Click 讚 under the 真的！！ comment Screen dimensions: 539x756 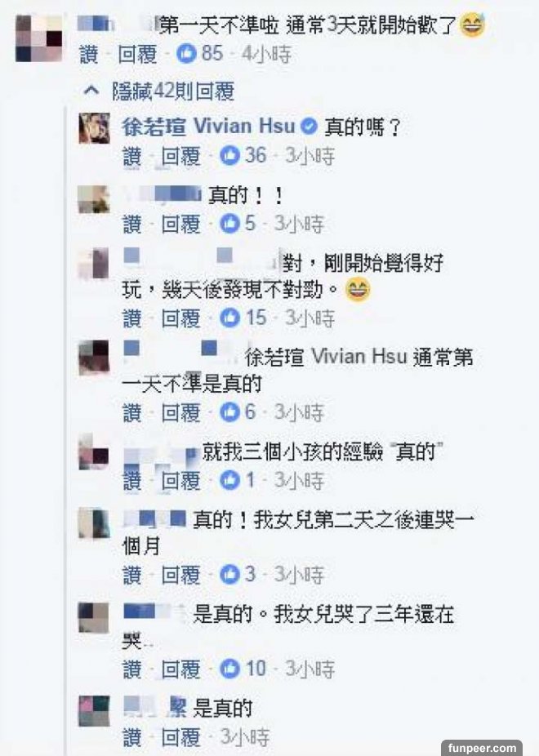[132, 225]
